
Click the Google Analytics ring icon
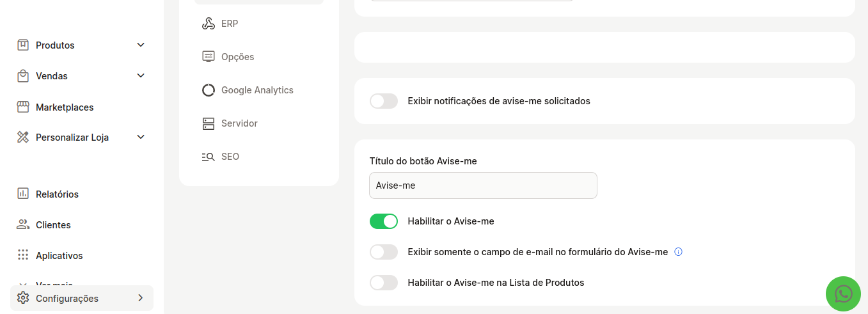209,90
